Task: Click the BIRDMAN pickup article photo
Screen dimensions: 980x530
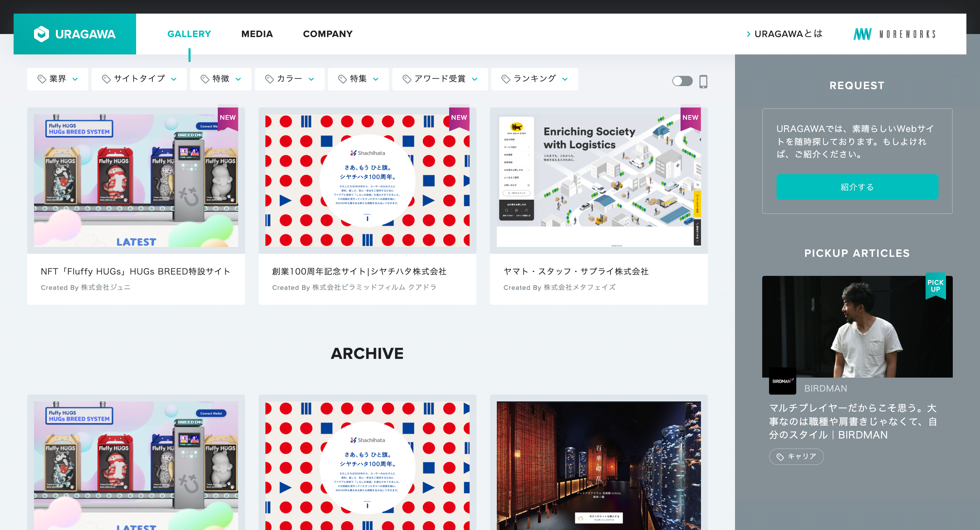Action: click(857, 327)
